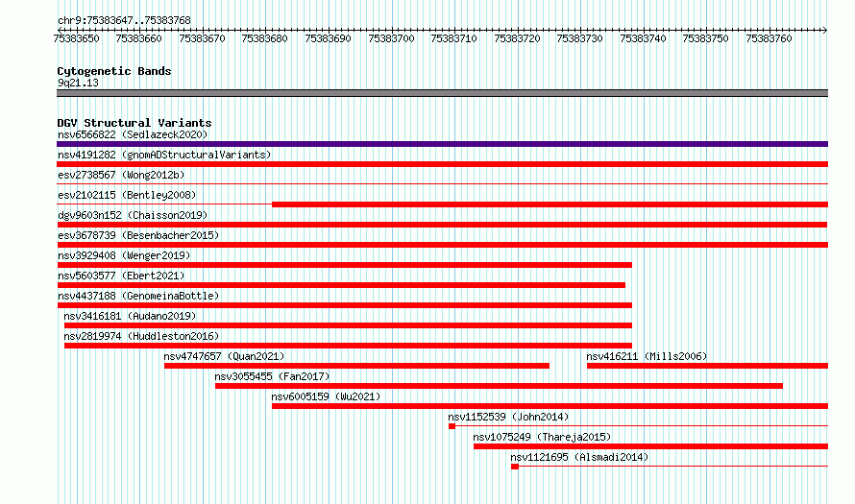Click the chr9:75383647..75383768 position label
This screenshot has height=504, width=855.
(124, 20)
